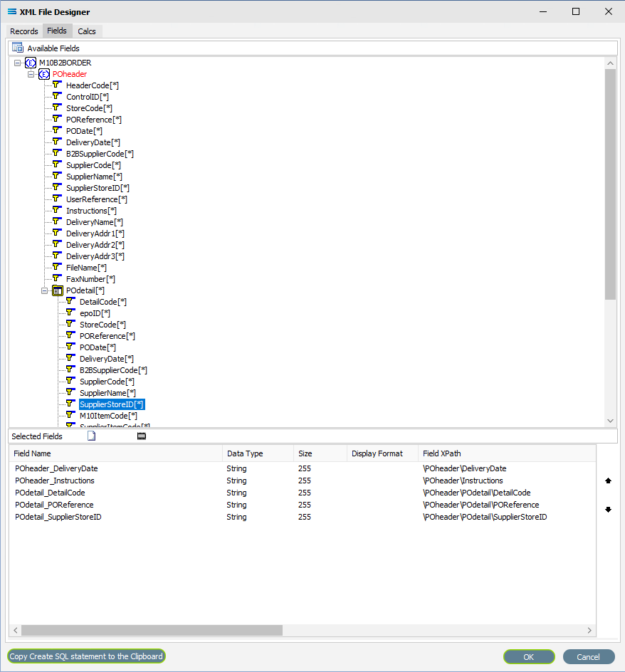Select the DeliveryAddr2[*] field
This screenshot has height=672, width=625.
(x=95, y=245)
